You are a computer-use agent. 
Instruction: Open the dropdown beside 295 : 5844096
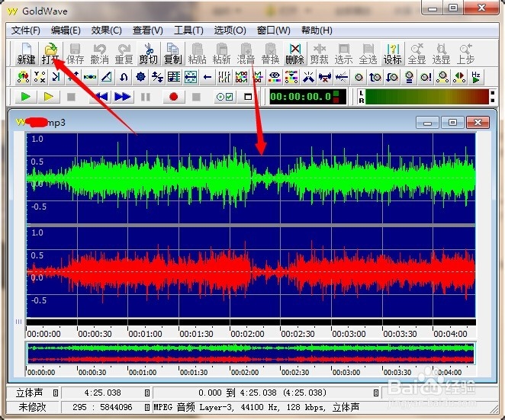[147, 408]
